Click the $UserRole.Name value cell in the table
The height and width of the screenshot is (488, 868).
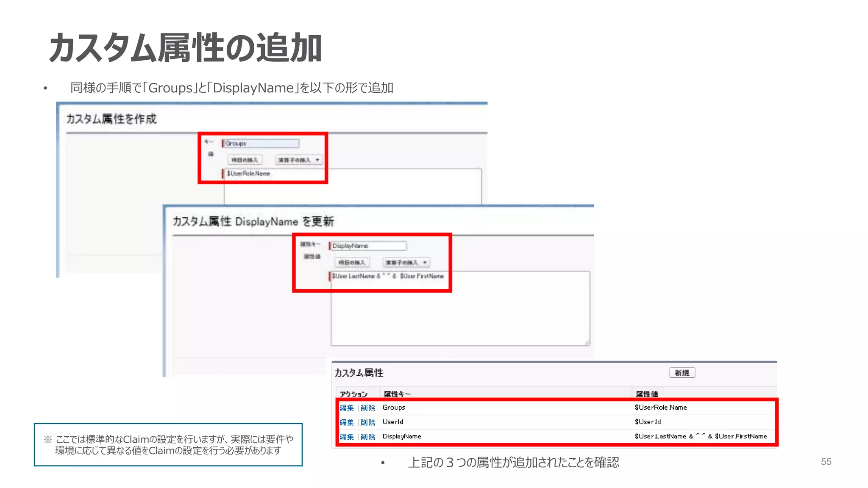point(661,408)
